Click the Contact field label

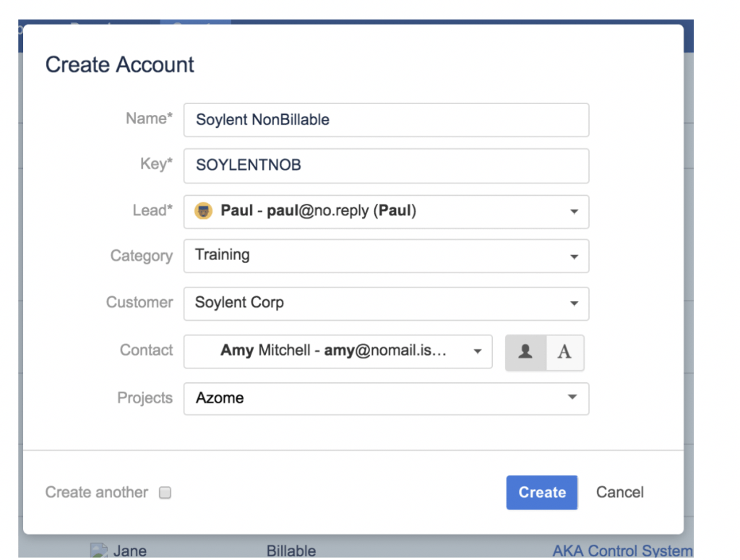(x=146, y=350)
